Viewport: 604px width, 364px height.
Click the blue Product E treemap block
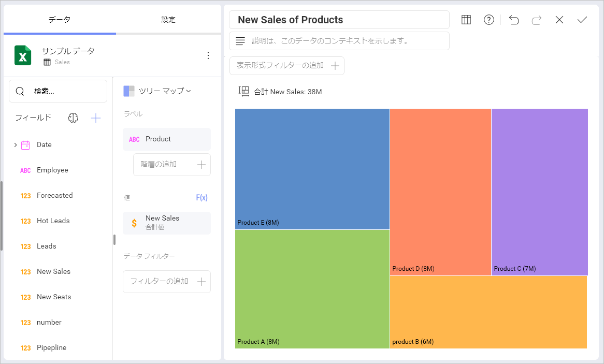[x=312, y=169]
